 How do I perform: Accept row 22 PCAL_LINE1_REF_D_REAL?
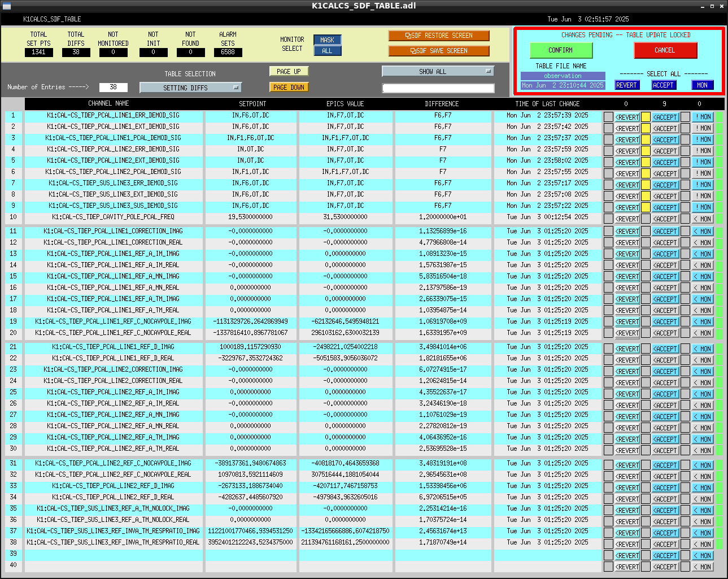click(x=665, y=360)
